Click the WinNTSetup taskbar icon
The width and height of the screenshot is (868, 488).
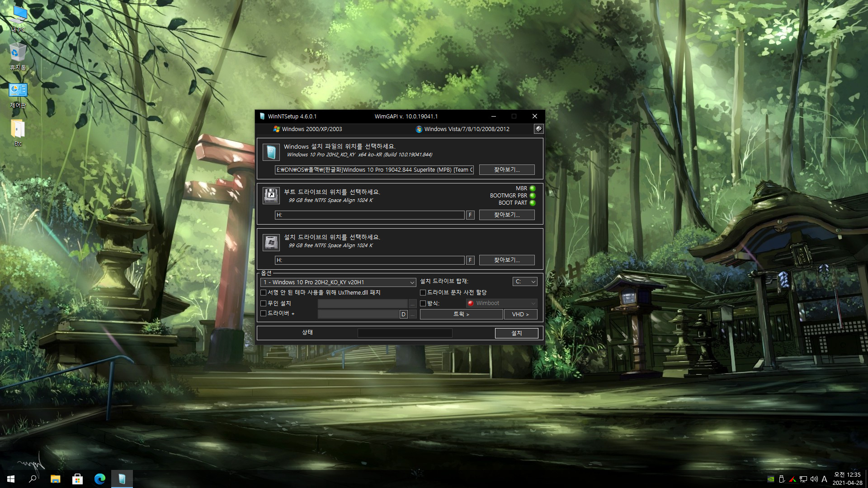pyautogui.click(x=122, y=479)
